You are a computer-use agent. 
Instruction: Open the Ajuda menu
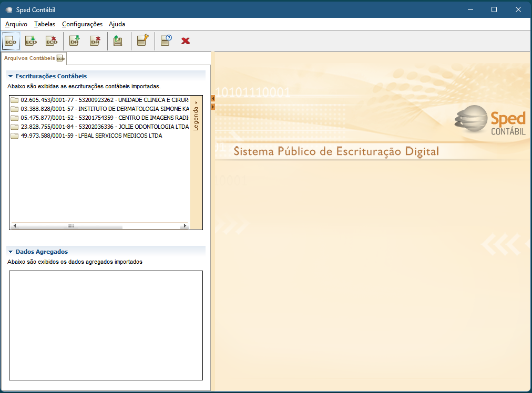(117, 24)
